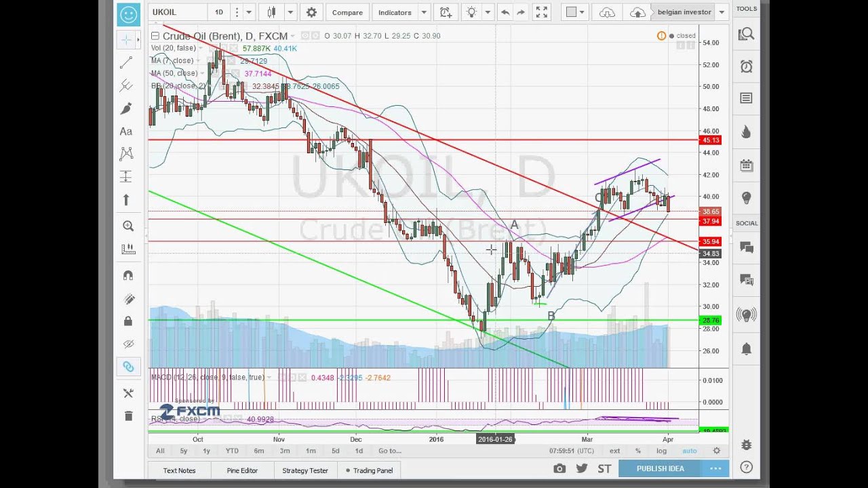Click the Indicators button

click(395, 12)
